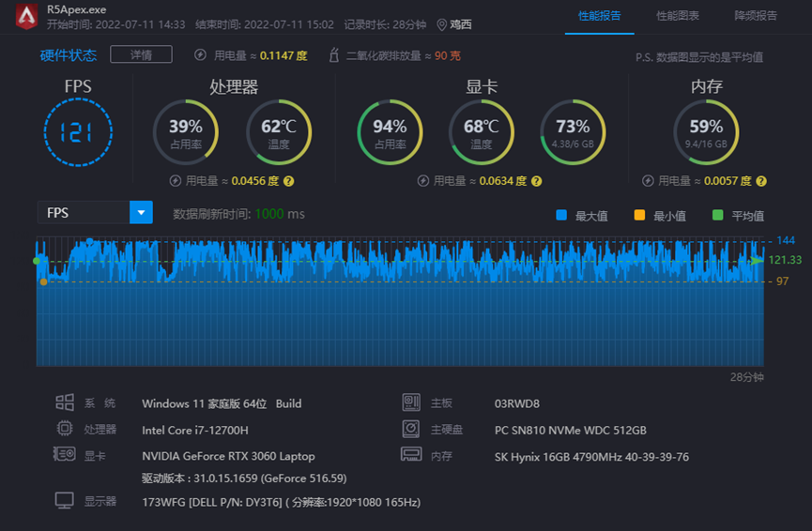The height and width of the screenshot is (531, 812).
Task: Click the FPS combo box field
Action: [83, 213]
